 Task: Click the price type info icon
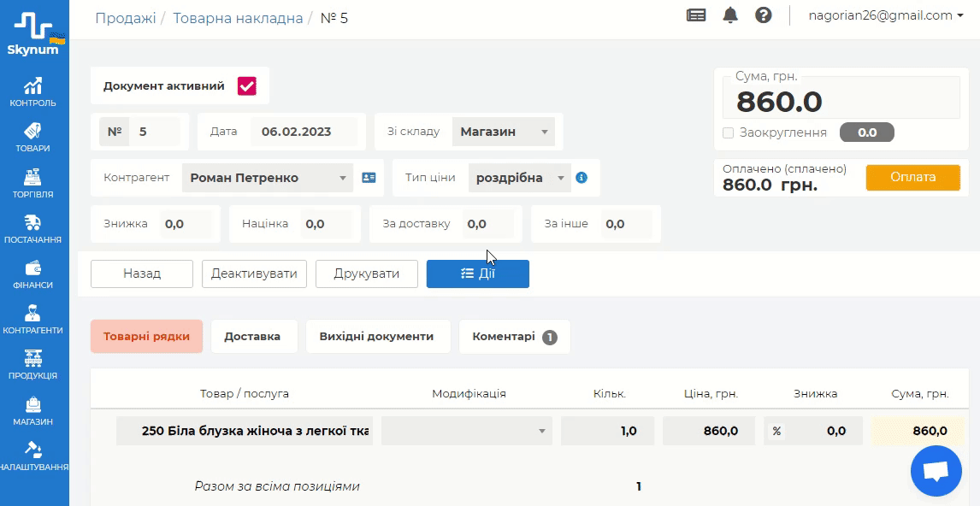(582, 178)
